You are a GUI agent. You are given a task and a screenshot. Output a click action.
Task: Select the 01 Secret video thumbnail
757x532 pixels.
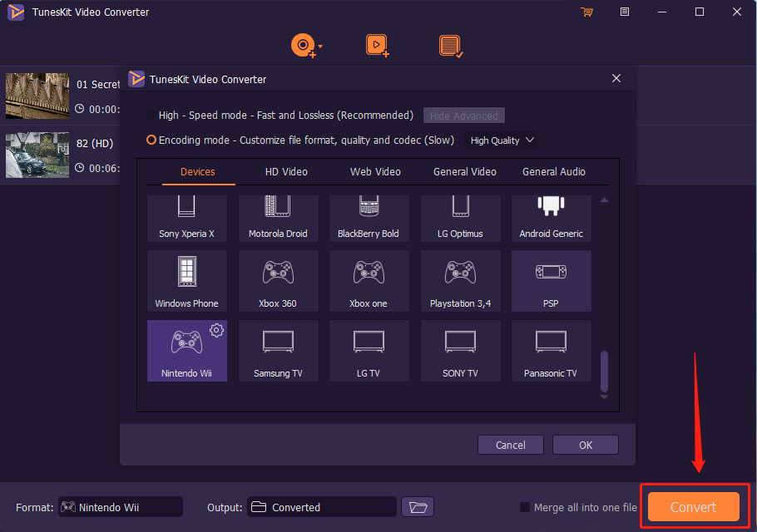coord(37,96)
